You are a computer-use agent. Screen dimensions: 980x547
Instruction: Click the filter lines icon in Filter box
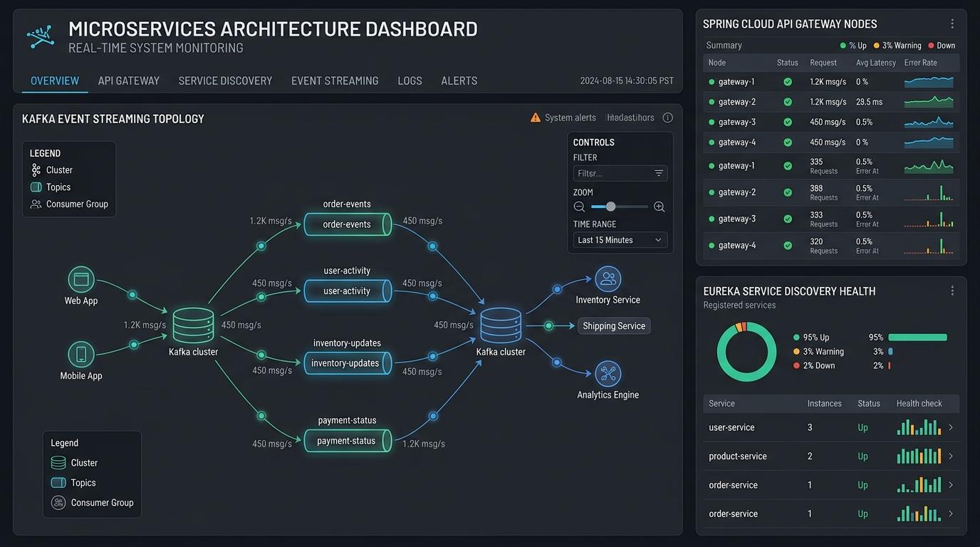pos(659,173)
